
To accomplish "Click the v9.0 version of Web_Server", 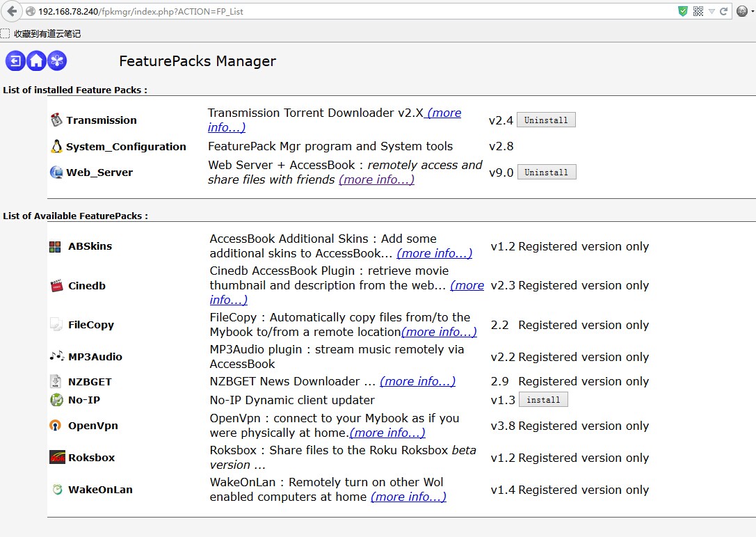I will [x=501, y=173].
